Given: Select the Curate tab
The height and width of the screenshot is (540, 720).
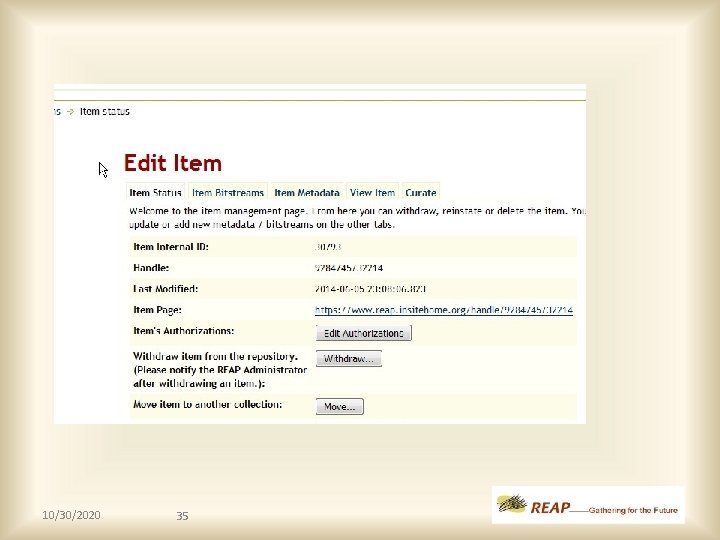Looking at the screenshot, I should click(421, 192).
